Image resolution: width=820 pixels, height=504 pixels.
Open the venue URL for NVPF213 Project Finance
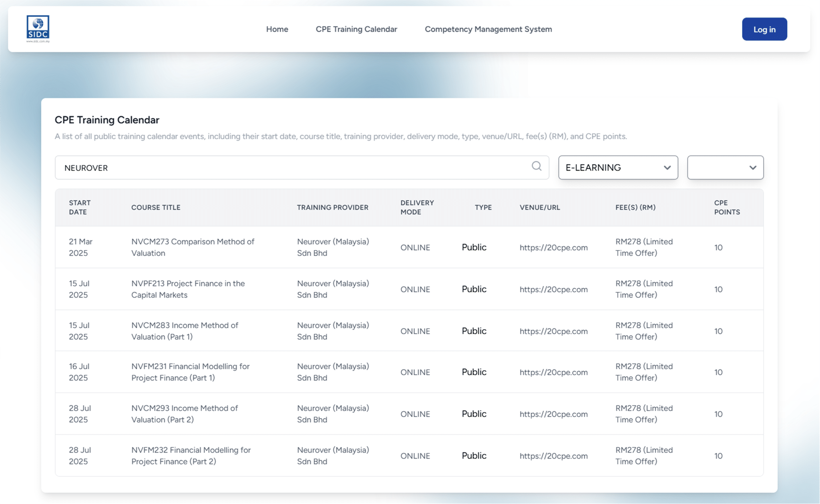point(553,289)
